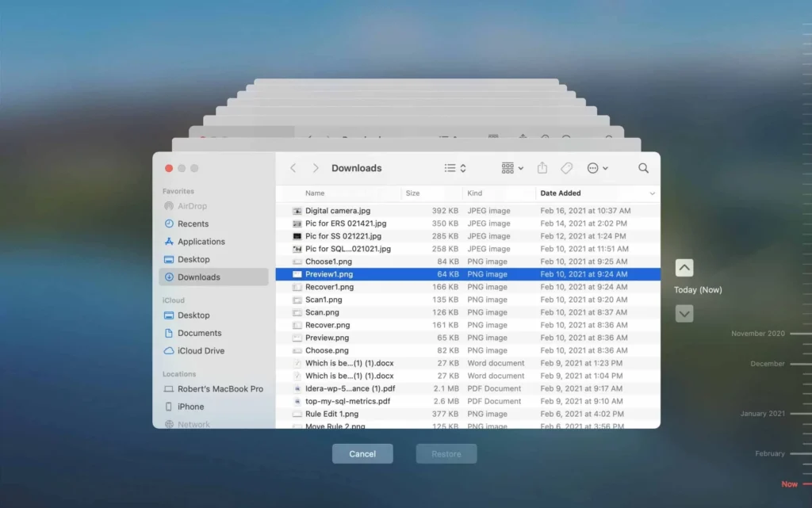Select Digital camera.jpg file

(x=468, y=211)
